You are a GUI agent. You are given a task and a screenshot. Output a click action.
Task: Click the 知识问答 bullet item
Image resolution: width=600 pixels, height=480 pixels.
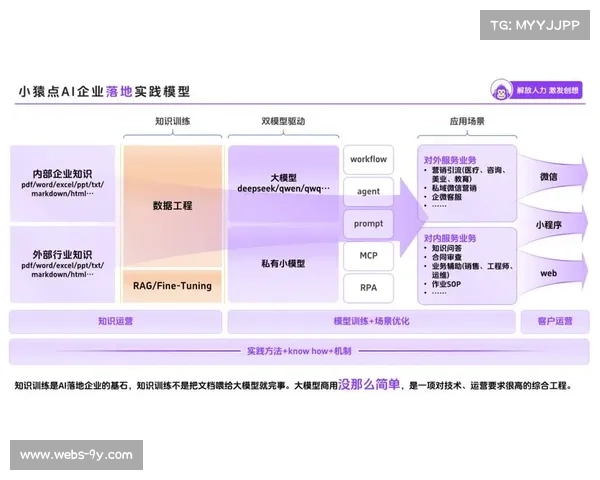click(x=447, y=248)
